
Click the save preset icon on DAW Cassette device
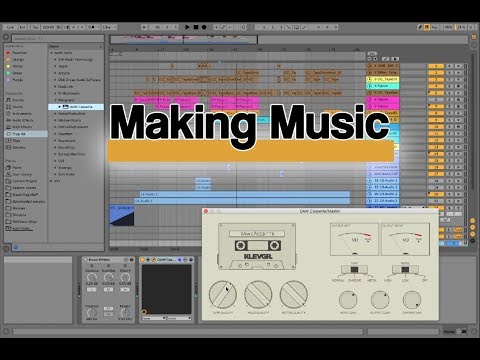tap(191, 259)
